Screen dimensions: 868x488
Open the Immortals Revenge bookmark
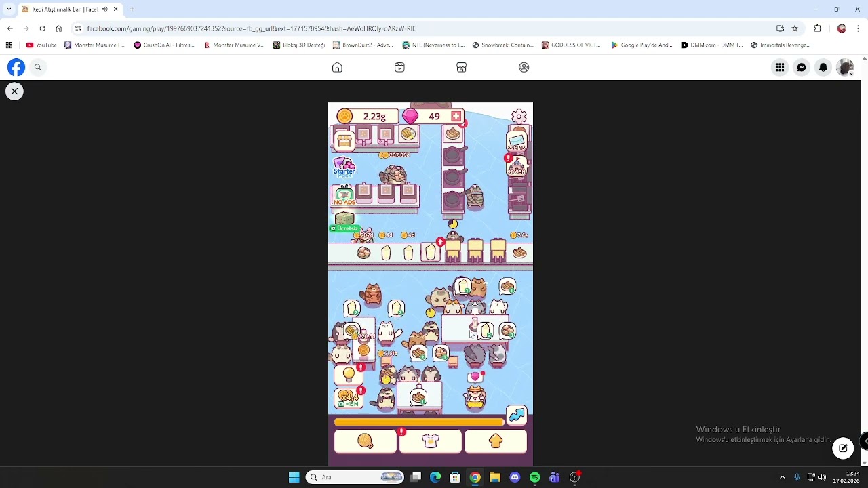click(781, 45)
